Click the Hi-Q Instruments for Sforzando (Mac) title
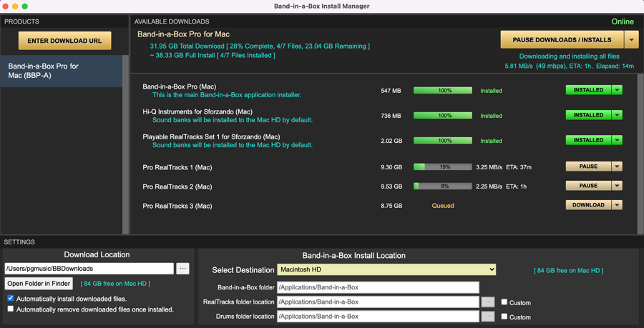644x328 pixels. [x=197, y=111]
